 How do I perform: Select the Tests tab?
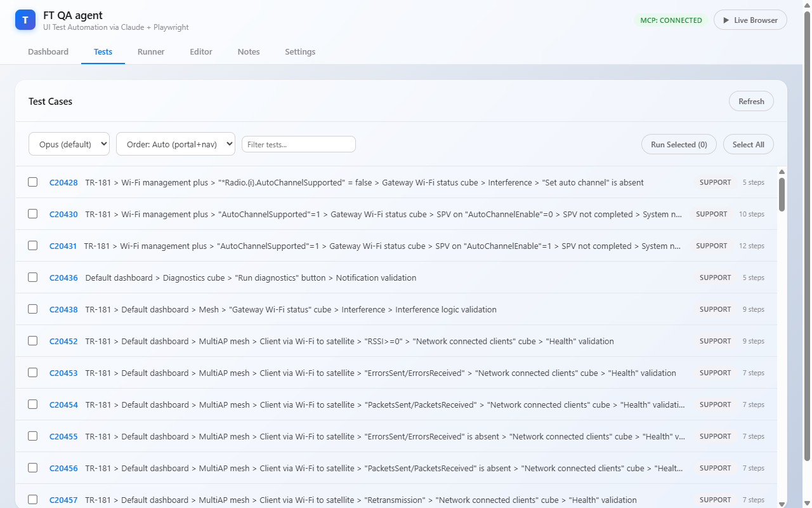[x=103, y=52]
